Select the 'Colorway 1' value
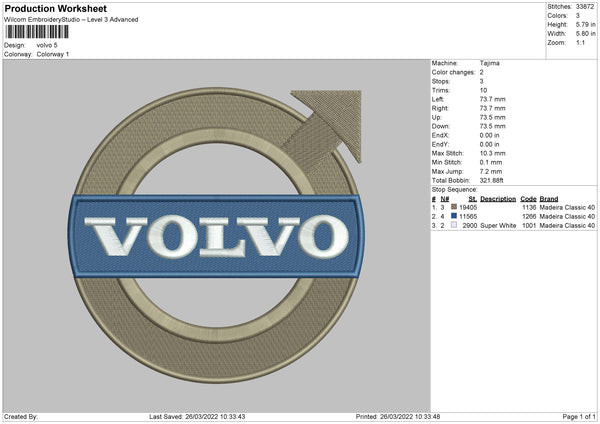This screenshot has width=600, height=424. pyautogui.click(x=53, y=54)
